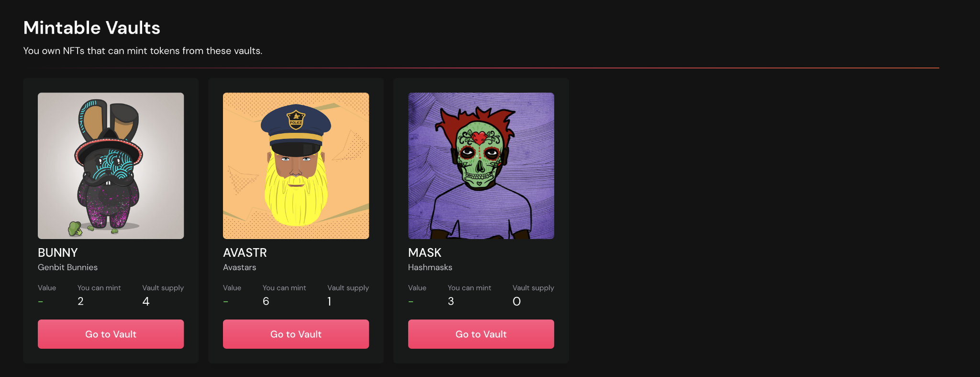Image resolution: width=980 pixels, height=377 pixels.
Task: Click the green dash under BUNNY Value
Action: pyautogui.click(x=41, y=302)
